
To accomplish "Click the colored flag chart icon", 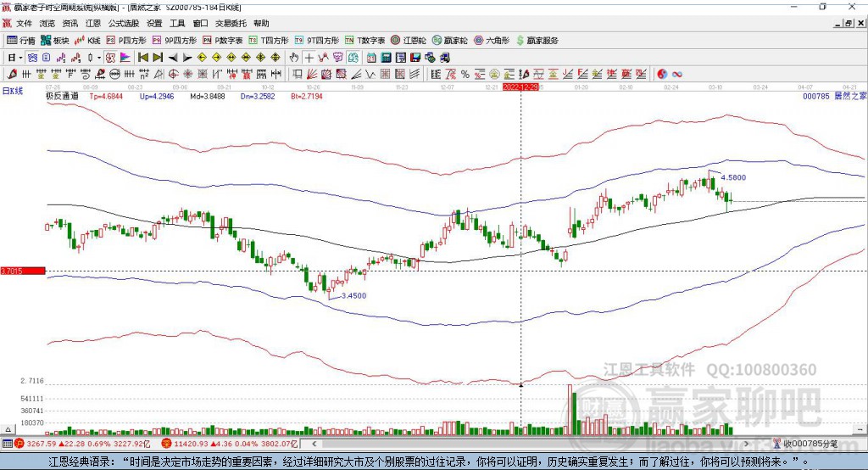I will click(x=125, y=58).
